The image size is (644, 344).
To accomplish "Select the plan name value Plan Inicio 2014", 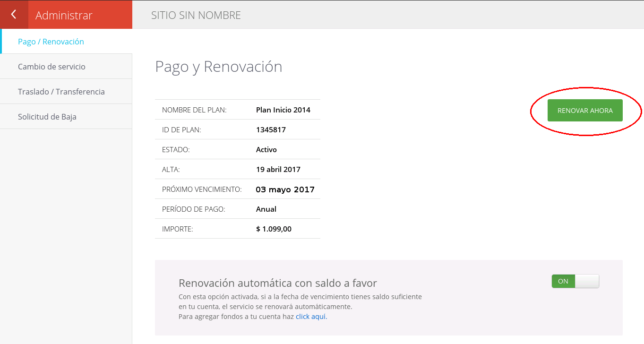I will tap(283, 110).
